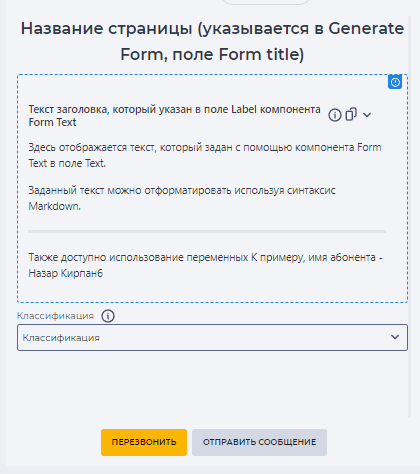Click the paragraph starting with Здесь отображается
This screenshot has height=474, width=420.
coord(205,155)
